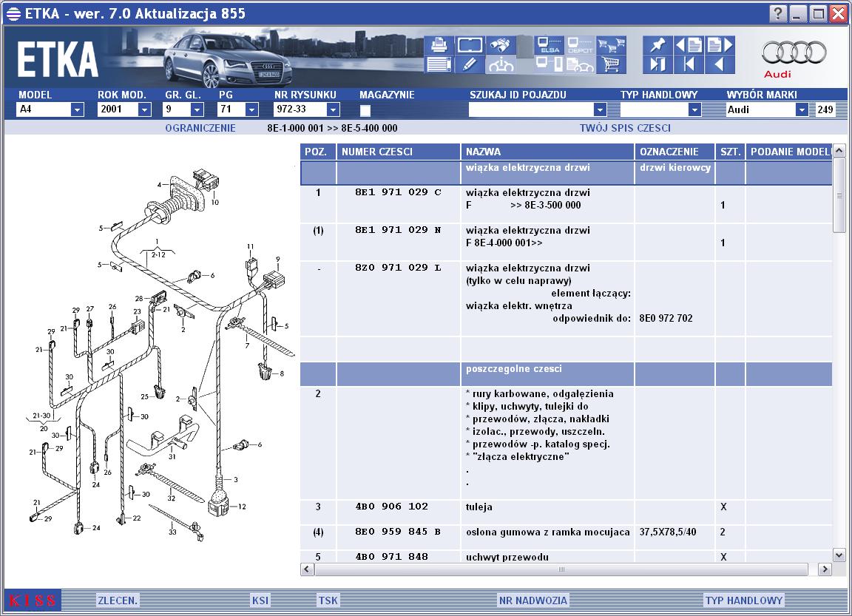Click the vertical scrollbar thumb of parts list
The height and width of the screenshot is (616, 852).
839,195
